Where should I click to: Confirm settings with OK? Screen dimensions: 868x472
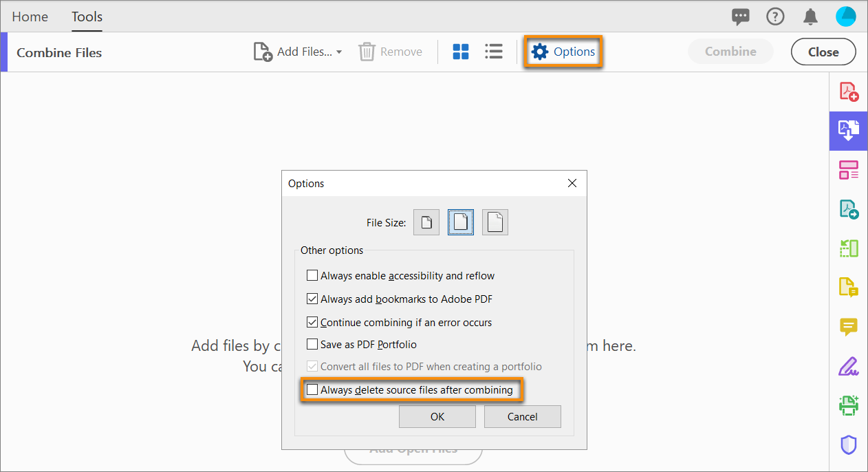pyautogui.click(x=437, y=416)
